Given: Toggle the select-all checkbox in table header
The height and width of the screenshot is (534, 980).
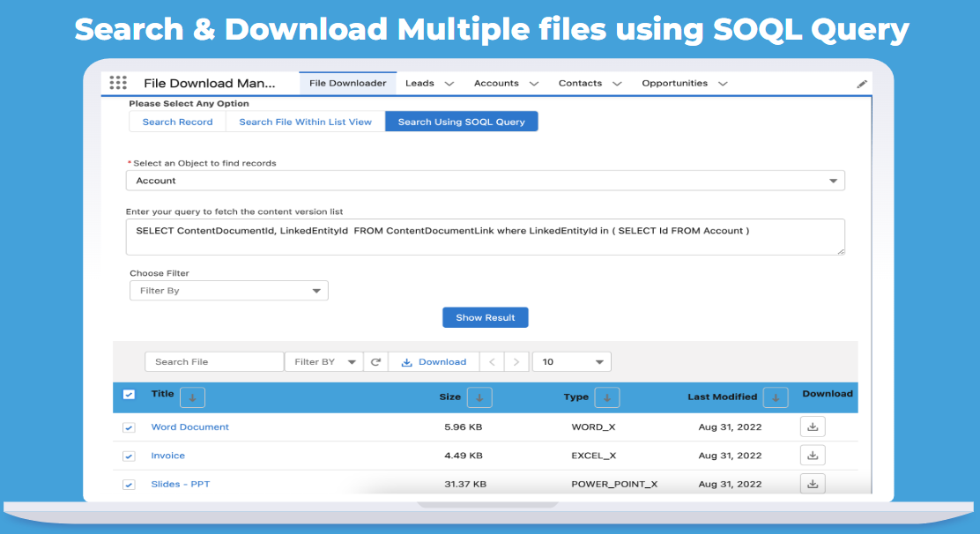Looking at the screenshot, I should (129, 394).
